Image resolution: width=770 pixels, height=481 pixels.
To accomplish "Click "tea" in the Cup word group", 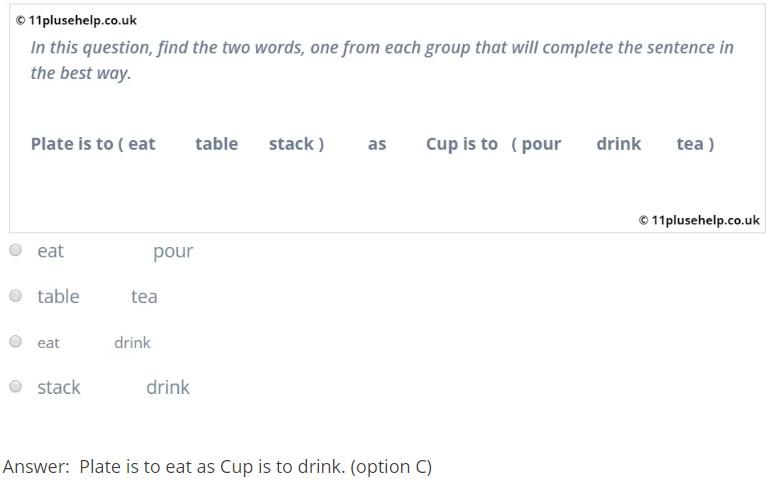I will [x=690, y=144].
